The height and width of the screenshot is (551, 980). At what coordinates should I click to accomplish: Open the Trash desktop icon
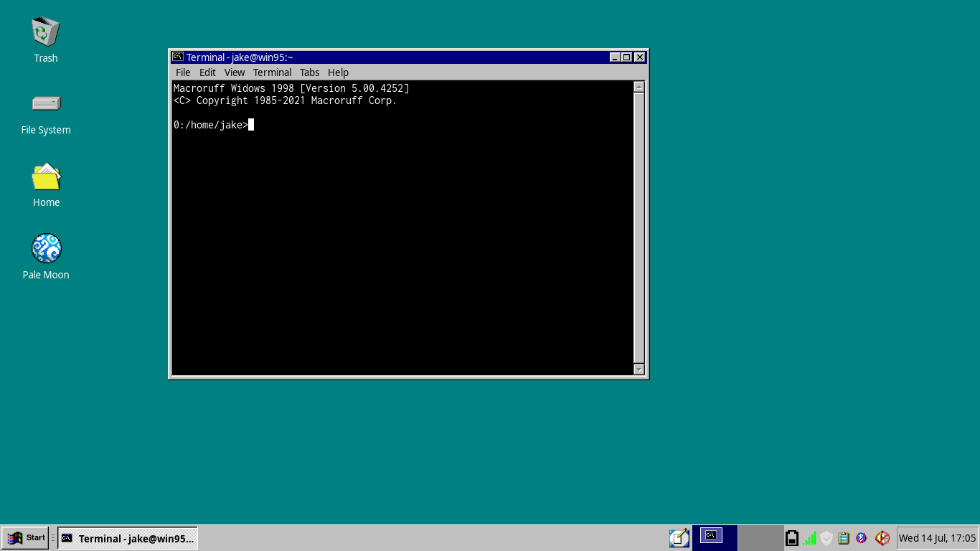(46, 32)
